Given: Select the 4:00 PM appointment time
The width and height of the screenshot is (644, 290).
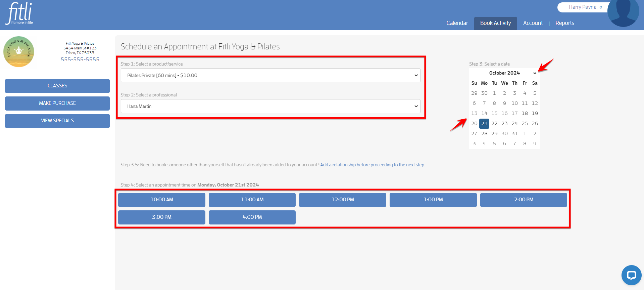Looking at the screenshot, I should (252, 217).
